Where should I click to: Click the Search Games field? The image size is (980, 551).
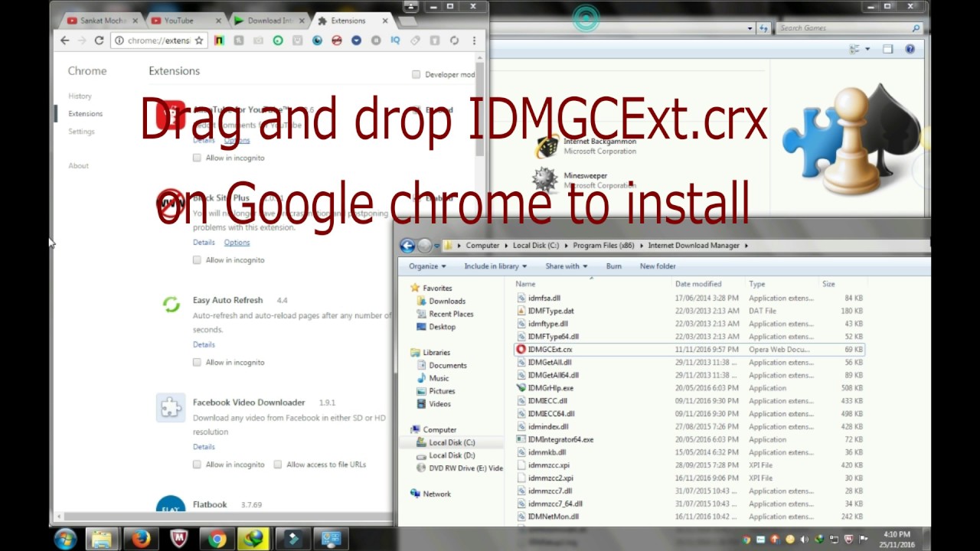coord(849,28)
